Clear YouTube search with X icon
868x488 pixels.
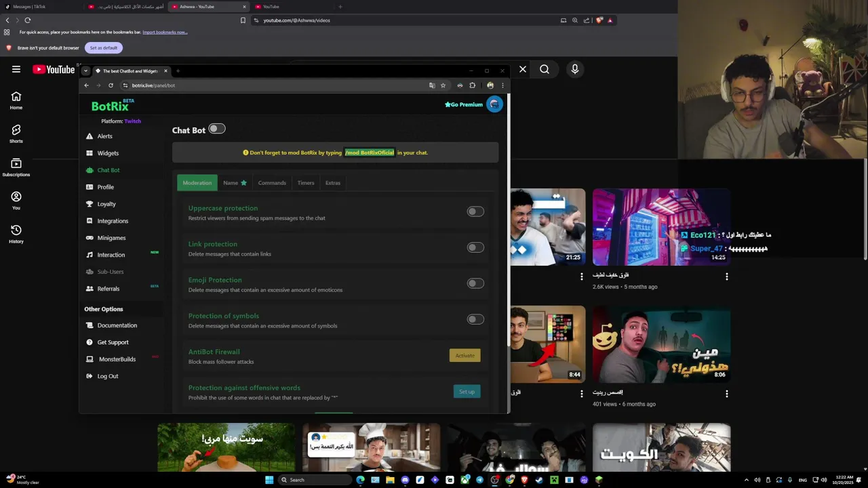point(523,69)
